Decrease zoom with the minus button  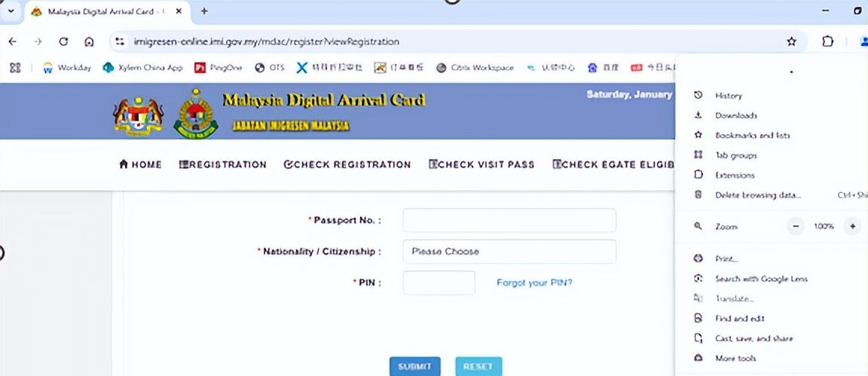point(796,226)
